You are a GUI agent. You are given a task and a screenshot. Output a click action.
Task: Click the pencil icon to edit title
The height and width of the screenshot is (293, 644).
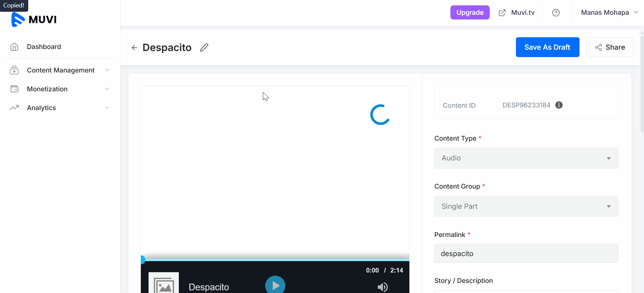click(x=204, y=48)
